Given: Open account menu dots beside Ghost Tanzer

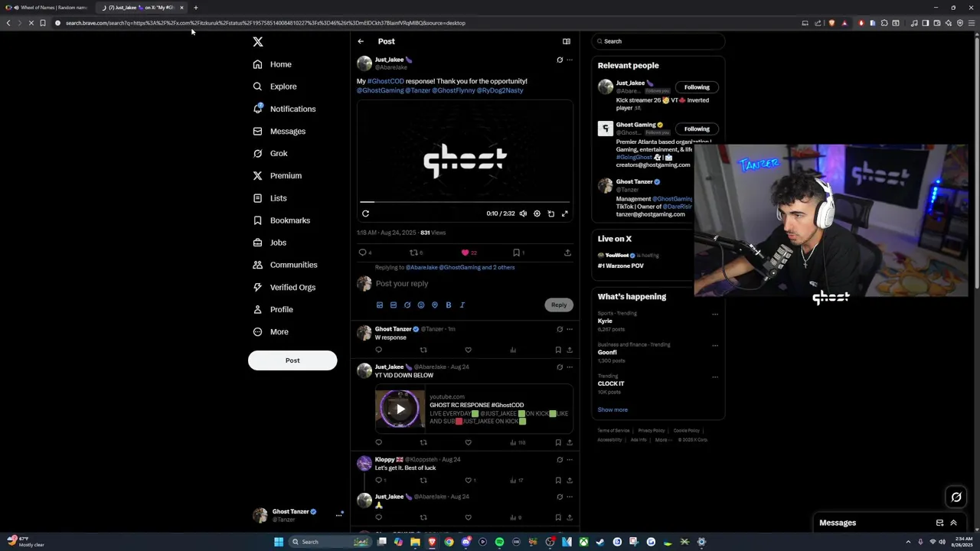Looking at the screenshot, I should tap(338, 516).
